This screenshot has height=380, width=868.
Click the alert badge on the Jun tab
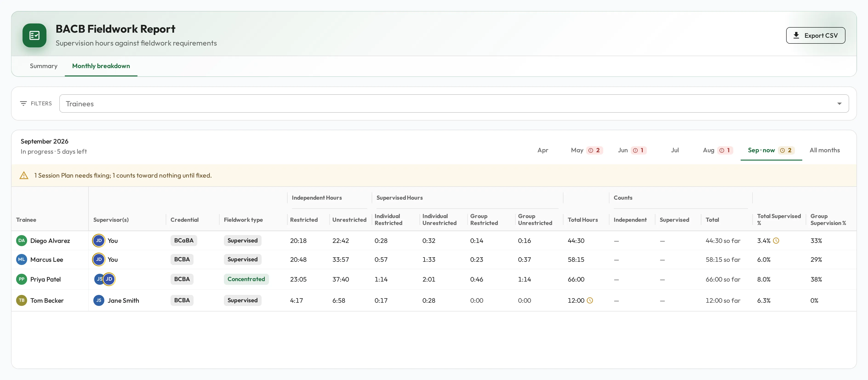click(x=639, y=150)
